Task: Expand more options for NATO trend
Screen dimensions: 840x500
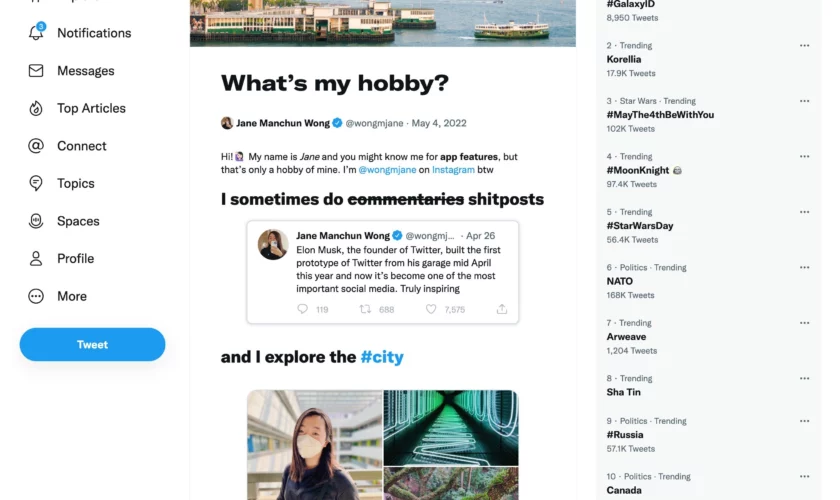Action: [x=804, y=268]
